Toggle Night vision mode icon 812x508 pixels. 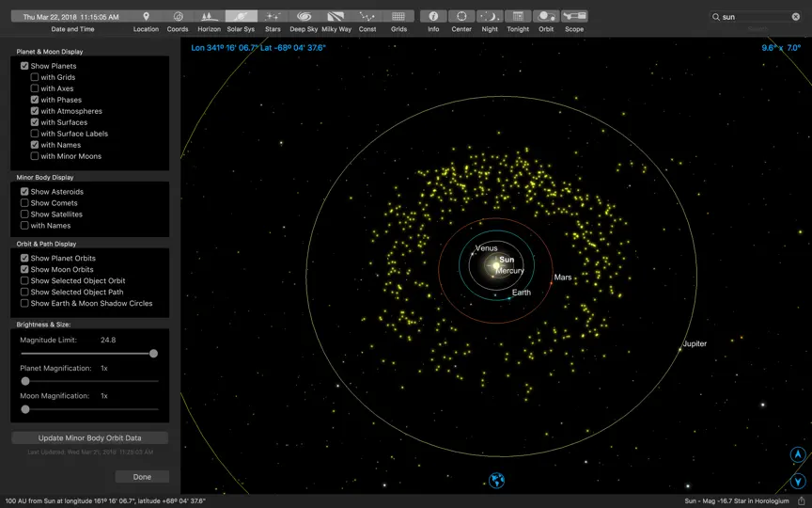point(490,17)
